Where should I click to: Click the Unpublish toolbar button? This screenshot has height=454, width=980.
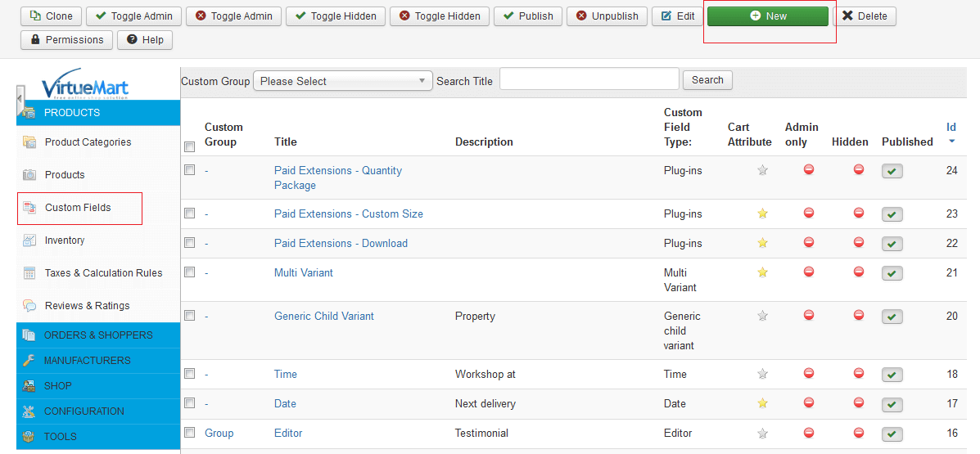[607, 16]
